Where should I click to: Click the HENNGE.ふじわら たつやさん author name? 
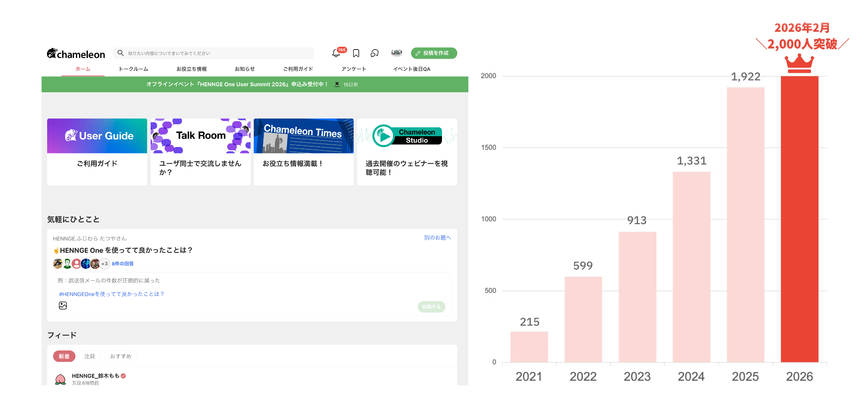(90, 238)
